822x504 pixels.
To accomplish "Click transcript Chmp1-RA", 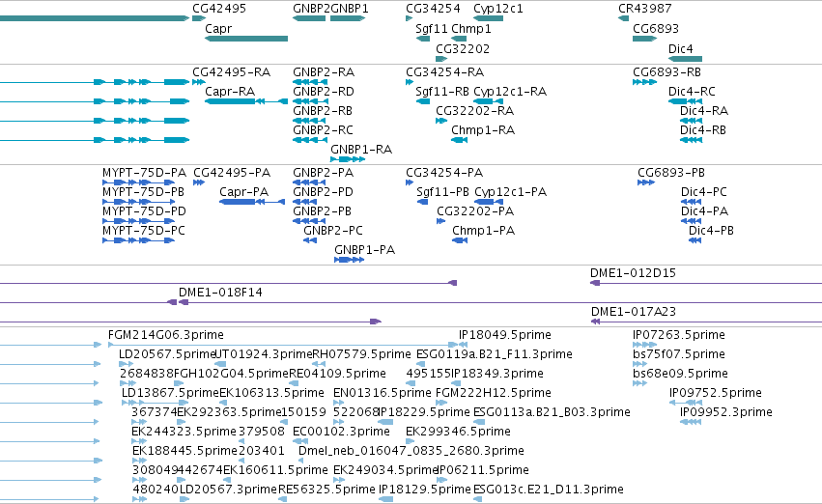I will coord(483,130).
